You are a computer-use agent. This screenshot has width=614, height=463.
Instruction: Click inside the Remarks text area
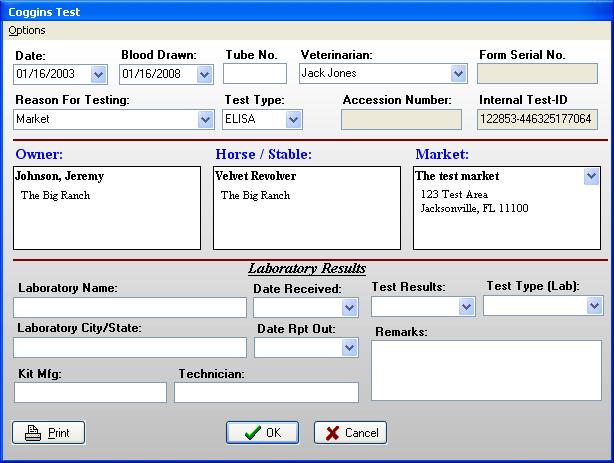tap(487, 370)
